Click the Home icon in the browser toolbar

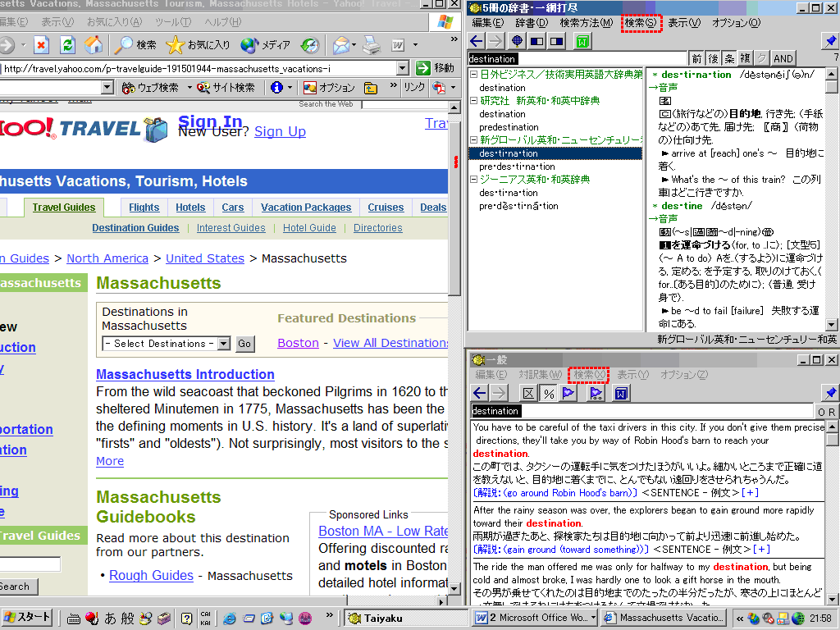click(94, 45)
